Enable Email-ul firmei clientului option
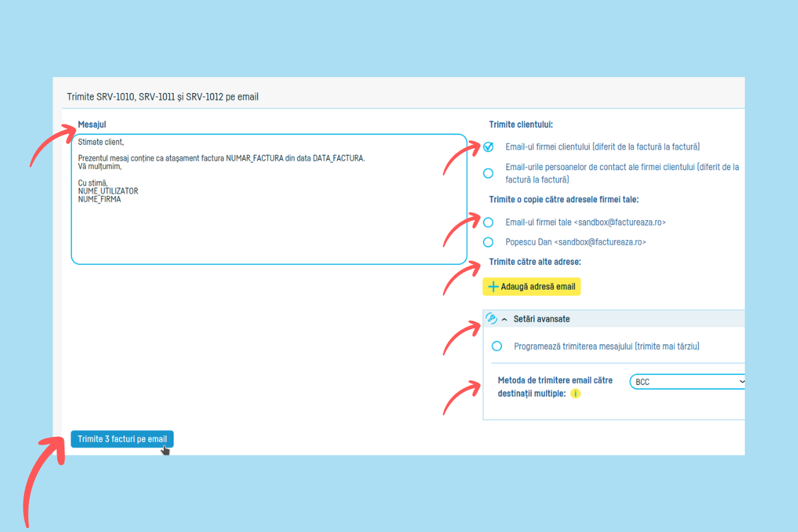The image size is (798, 532). (489, 147)
